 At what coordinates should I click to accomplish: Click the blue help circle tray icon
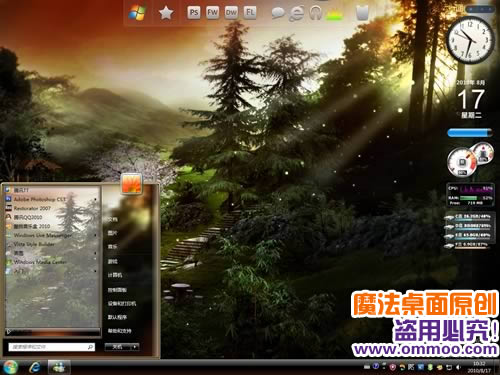pos(376,367)
